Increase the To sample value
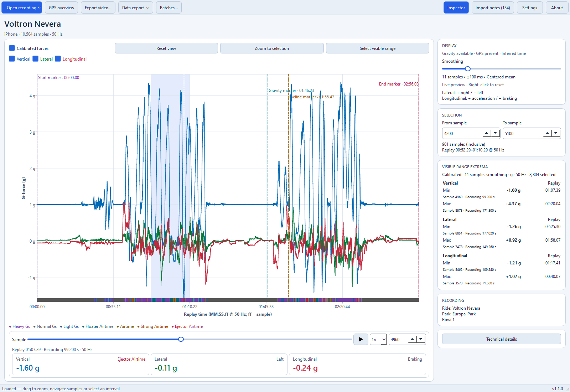570x392 pixels. point(547,133)
